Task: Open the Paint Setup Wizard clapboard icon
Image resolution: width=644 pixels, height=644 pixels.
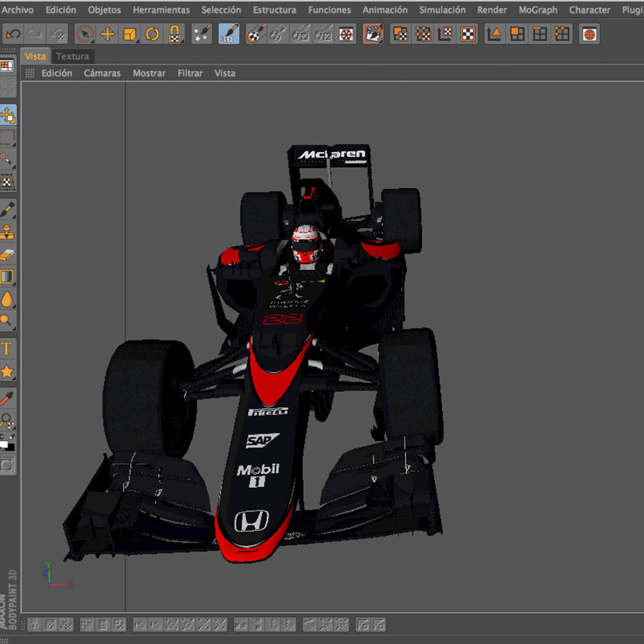Action: [x=373, y=35]
